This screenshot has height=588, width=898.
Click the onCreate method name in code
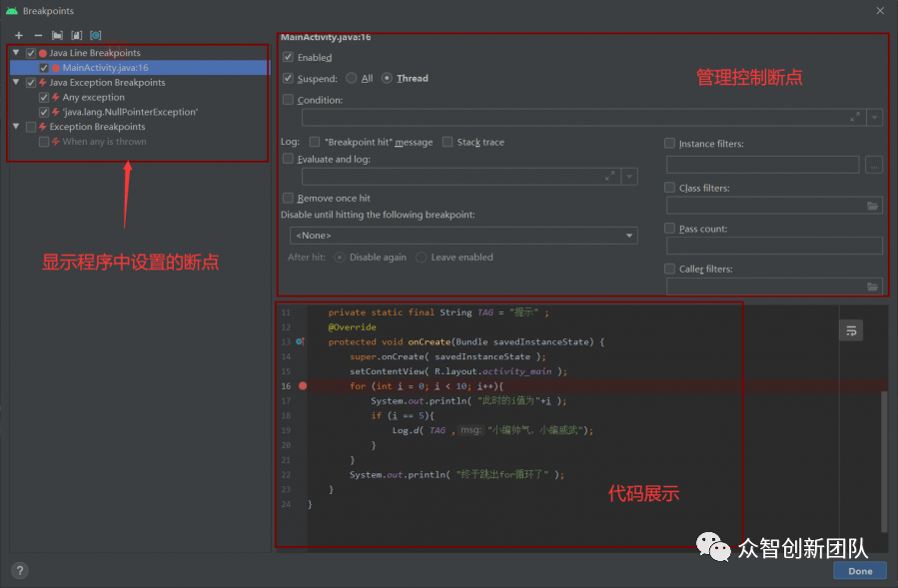tap(429, 341)
